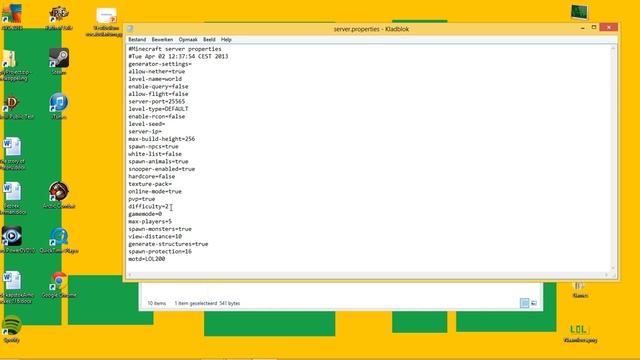Switch Explorer to large thumbnails view icon

534,303
